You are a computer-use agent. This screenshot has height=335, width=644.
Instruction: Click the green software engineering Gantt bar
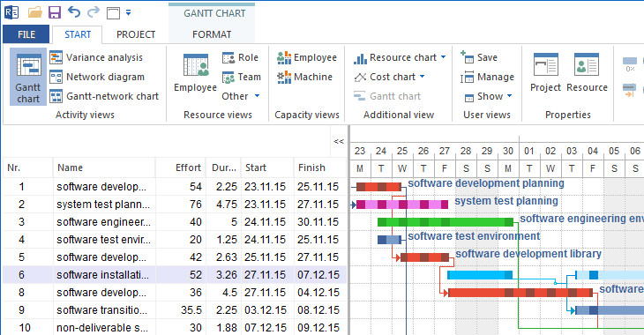[x=446, y=222]
